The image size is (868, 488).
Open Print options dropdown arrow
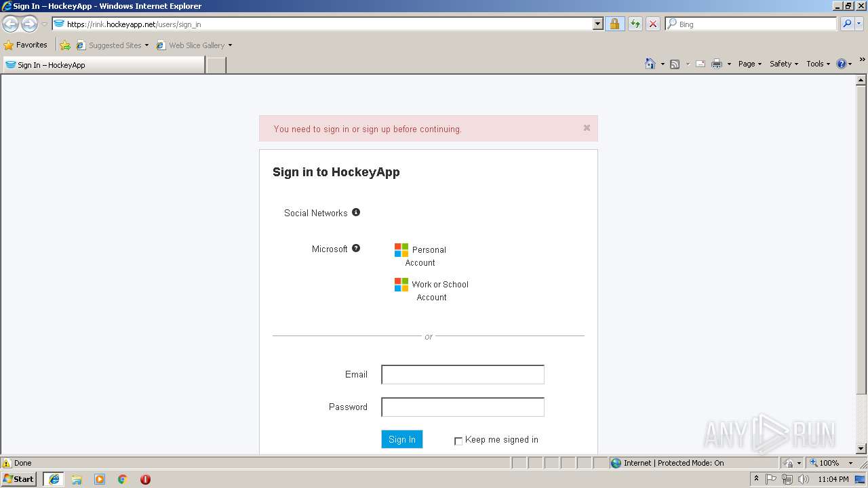[x=729, y=64]
